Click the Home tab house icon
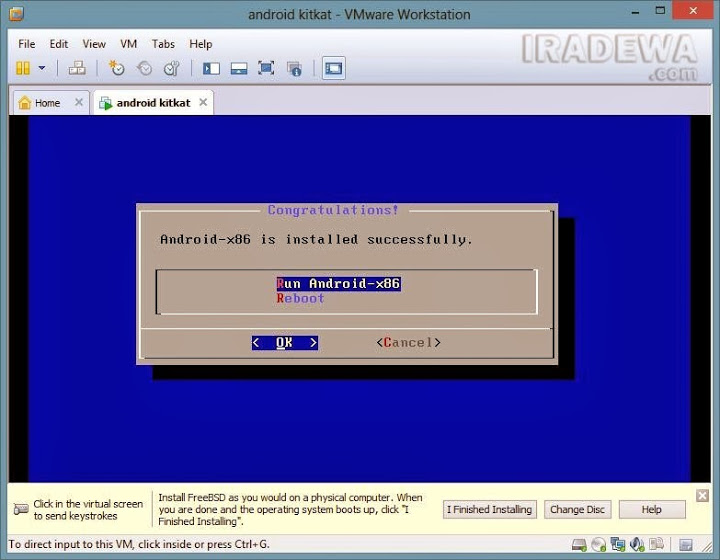Image resolution: width=720 pixels, height=560 pixels. coord(25,102)
